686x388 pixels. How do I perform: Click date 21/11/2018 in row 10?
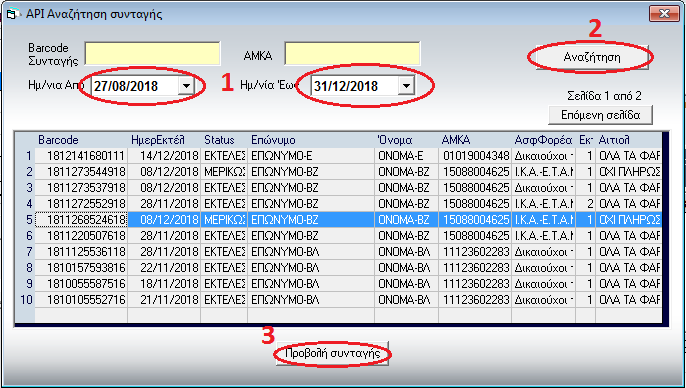164,300
